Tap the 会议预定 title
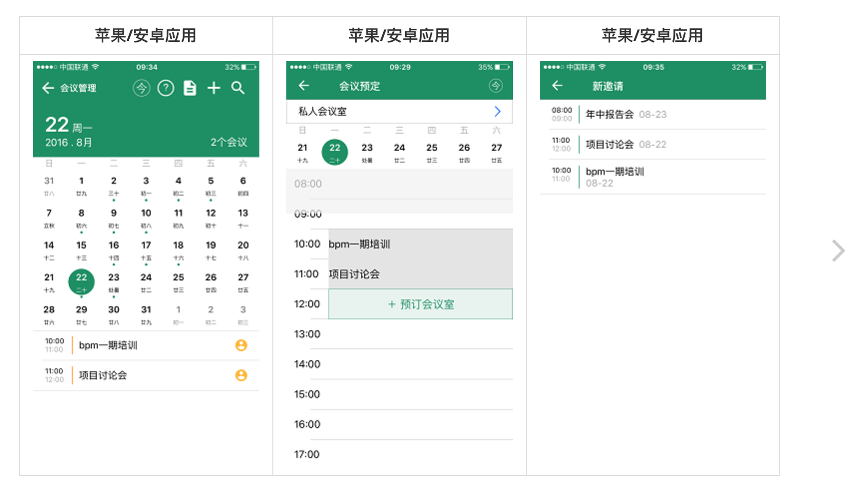868x489 pixels. click(x=360, y=86)
